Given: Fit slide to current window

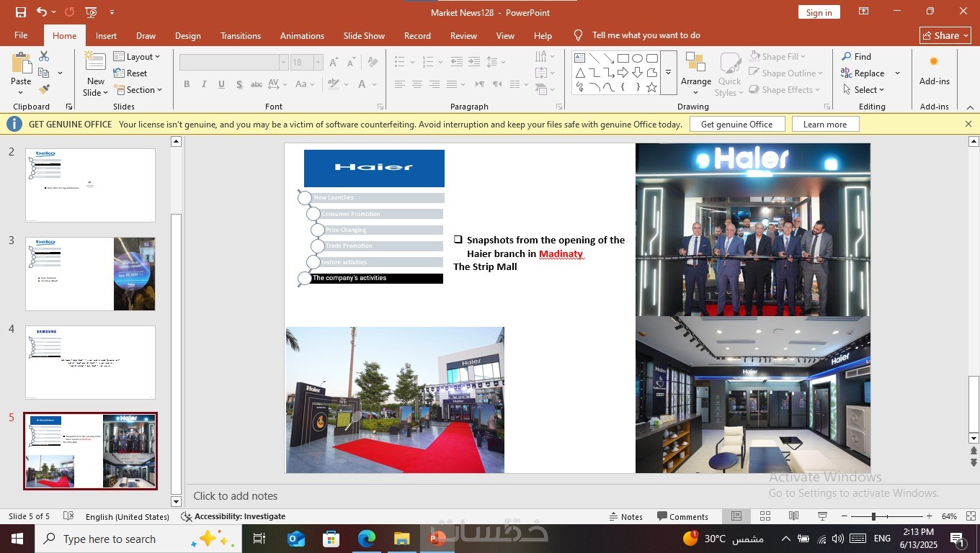Looking at the screenshot, I should click(x=971, y=516).
